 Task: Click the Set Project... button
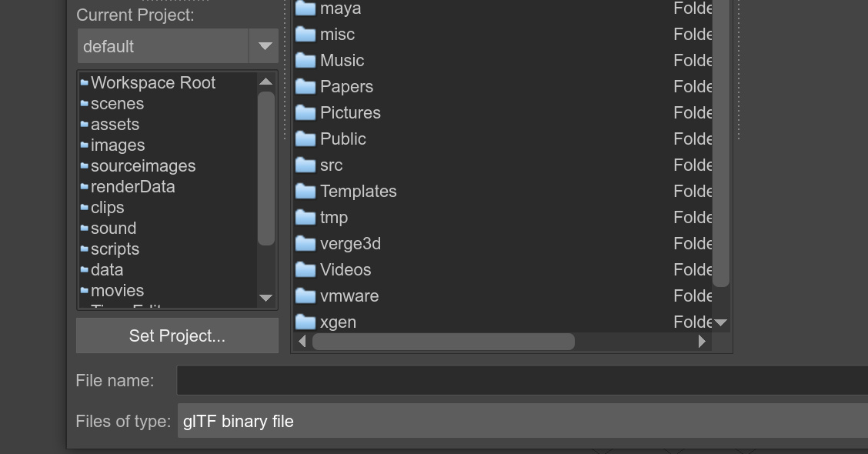point(177,335)
